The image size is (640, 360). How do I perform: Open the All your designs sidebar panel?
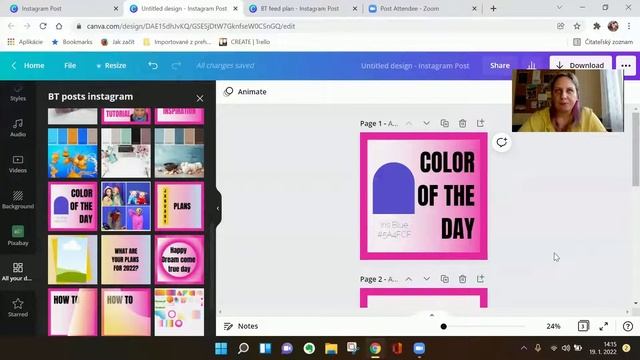(x=18, y=271)
